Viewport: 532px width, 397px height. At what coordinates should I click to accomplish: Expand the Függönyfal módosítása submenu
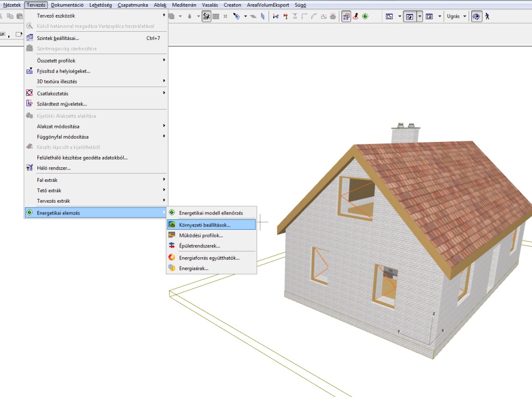click(x=96, y=137)
